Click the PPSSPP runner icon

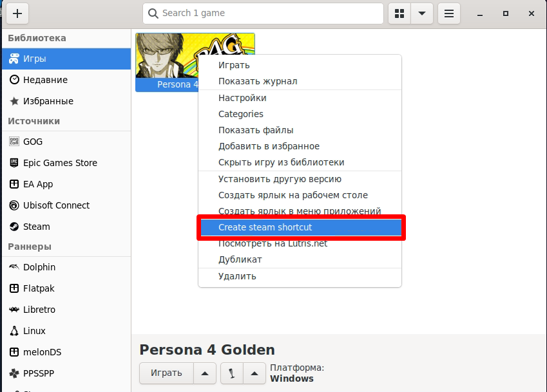click(14, 373)
